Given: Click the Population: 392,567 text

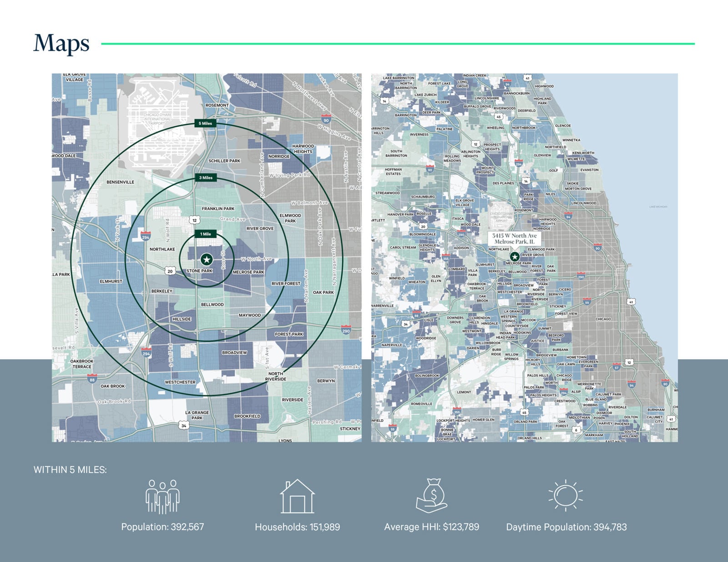Looking at the screenshot, I should pyautogui.click(x=162, y=527).
